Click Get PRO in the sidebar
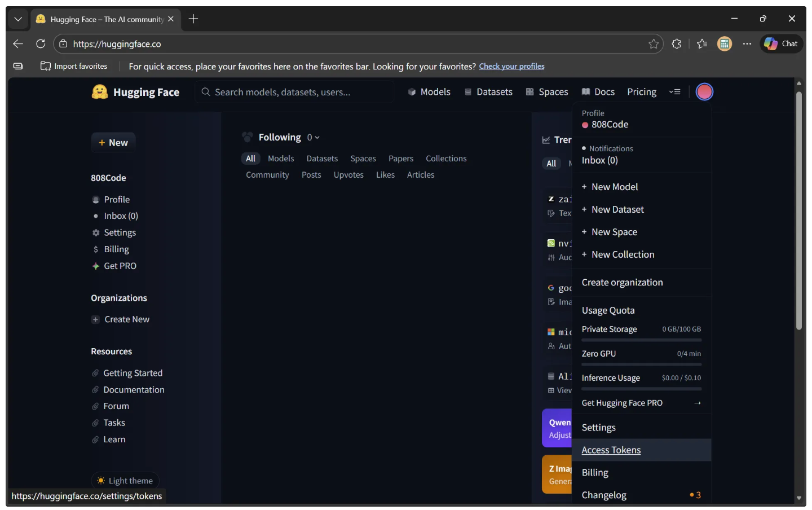The height and width of the screenshot is (510, 812). tap(114, 266)
